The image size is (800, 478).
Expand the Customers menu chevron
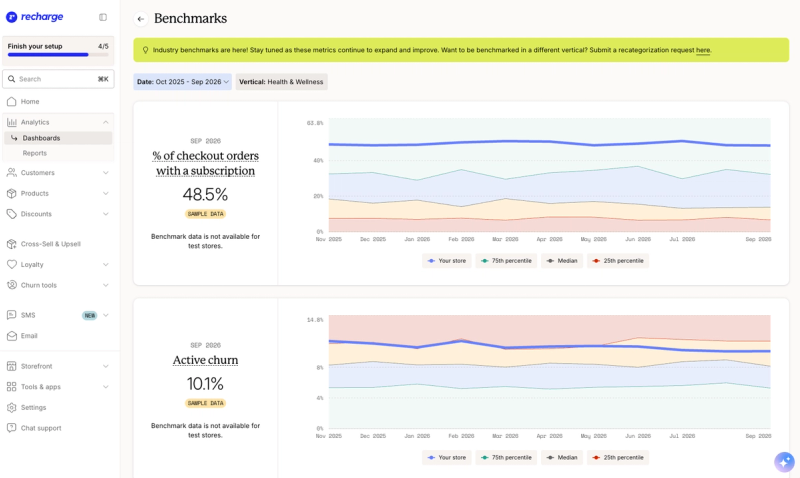106,173
